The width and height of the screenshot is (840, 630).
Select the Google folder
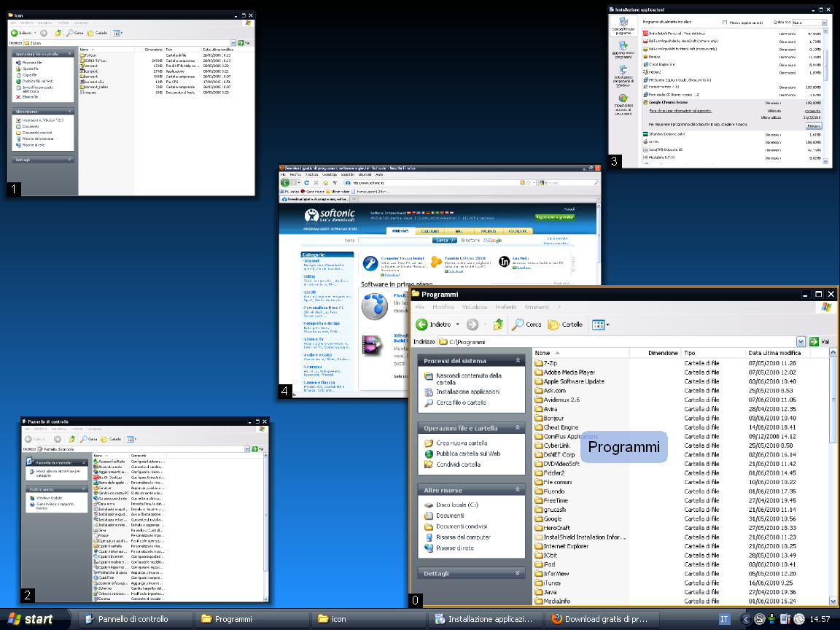click(x=548, y=518)
